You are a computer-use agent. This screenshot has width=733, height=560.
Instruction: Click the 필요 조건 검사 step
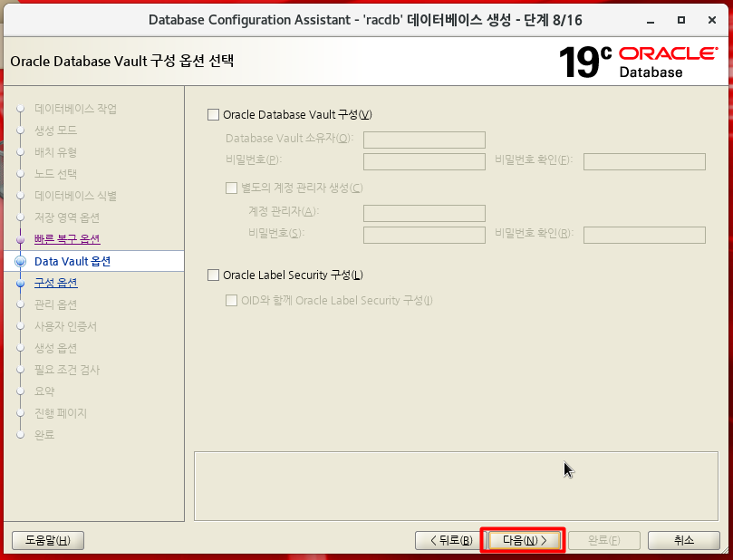[67, 370]
